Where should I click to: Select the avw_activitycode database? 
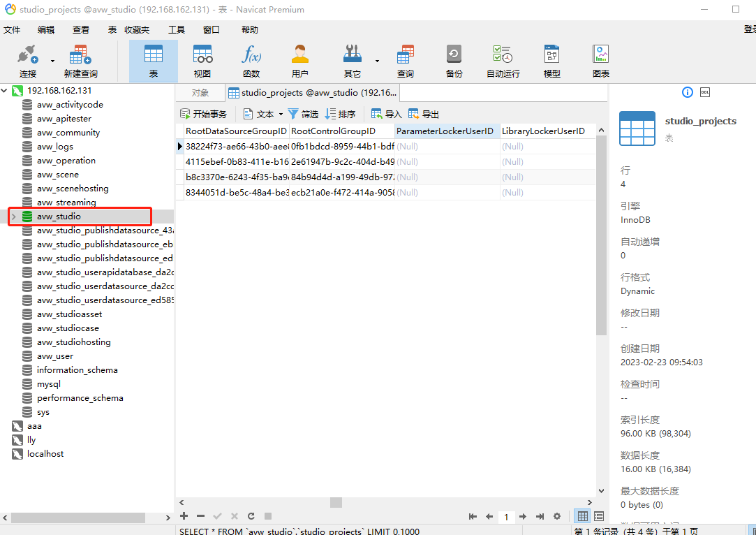[70, 105]
